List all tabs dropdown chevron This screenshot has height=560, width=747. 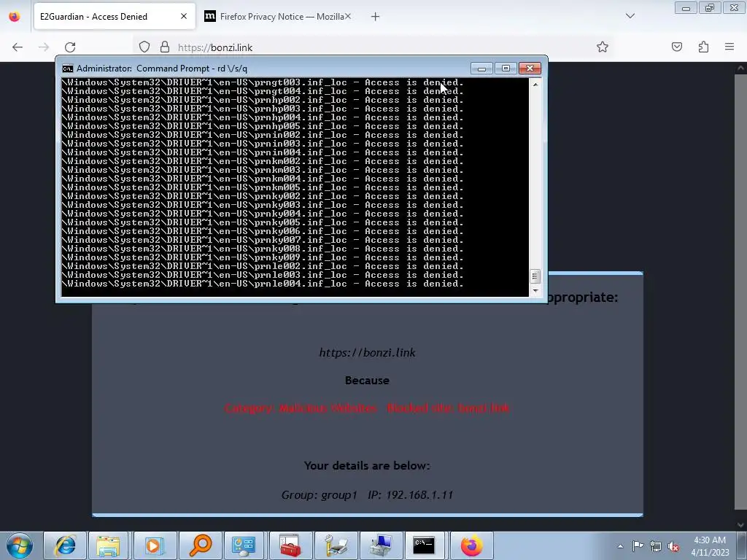click(x=630, y=16)
